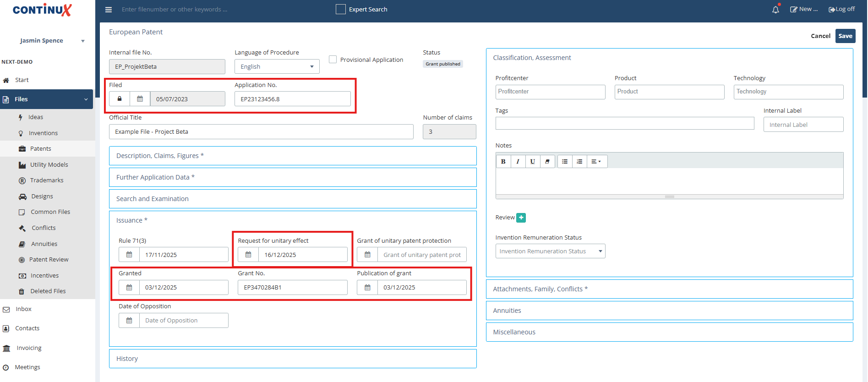Open the Language of Procedure dropdown

[x=277, y=67]
